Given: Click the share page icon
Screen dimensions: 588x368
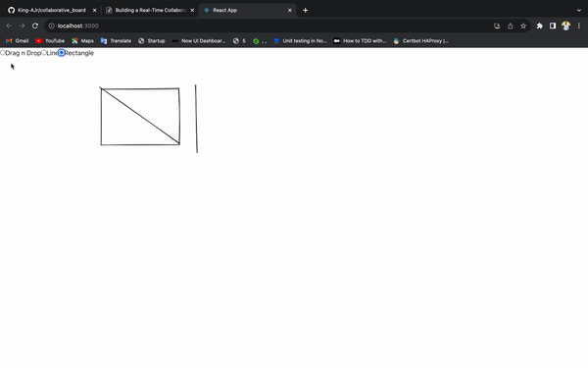Looking at the screenshot, I should (510, 26).
